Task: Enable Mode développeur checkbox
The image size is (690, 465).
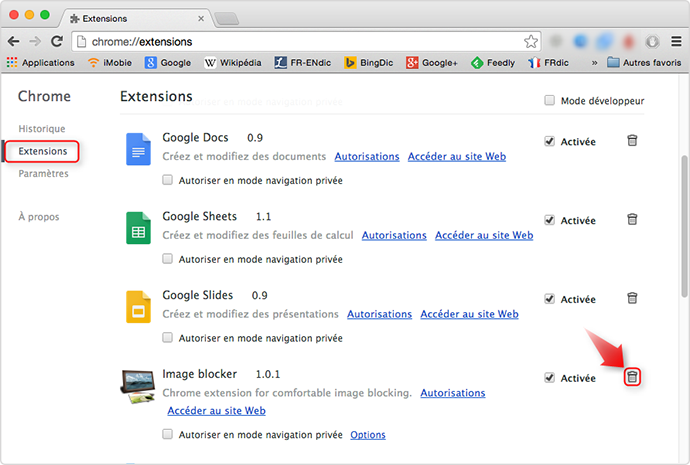Action: tap(549, 100)
